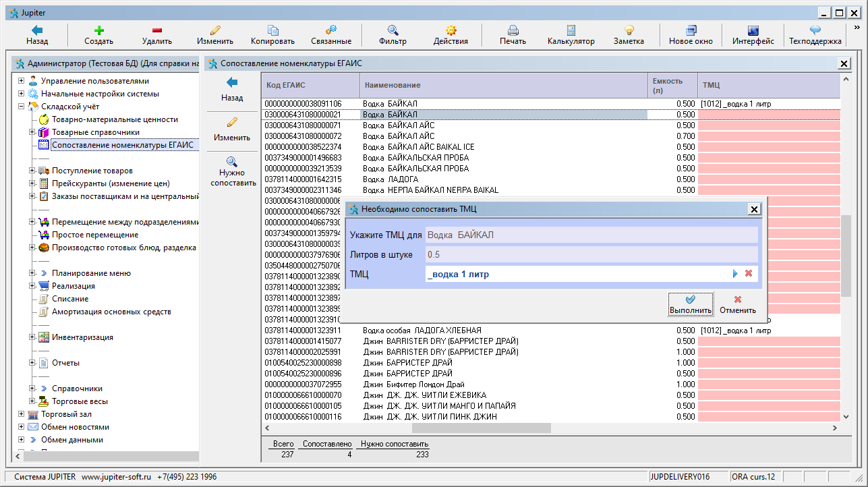Sort by Код ЕГАИС column header
Screen dimensions: 868x487
tap(311, 86)
